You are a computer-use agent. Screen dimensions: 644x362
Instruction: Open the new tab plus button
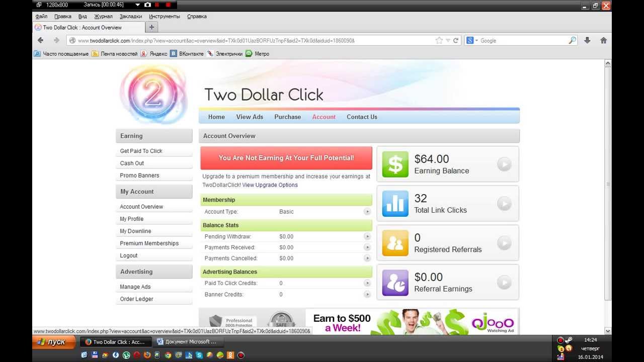(x=151, y=27)
